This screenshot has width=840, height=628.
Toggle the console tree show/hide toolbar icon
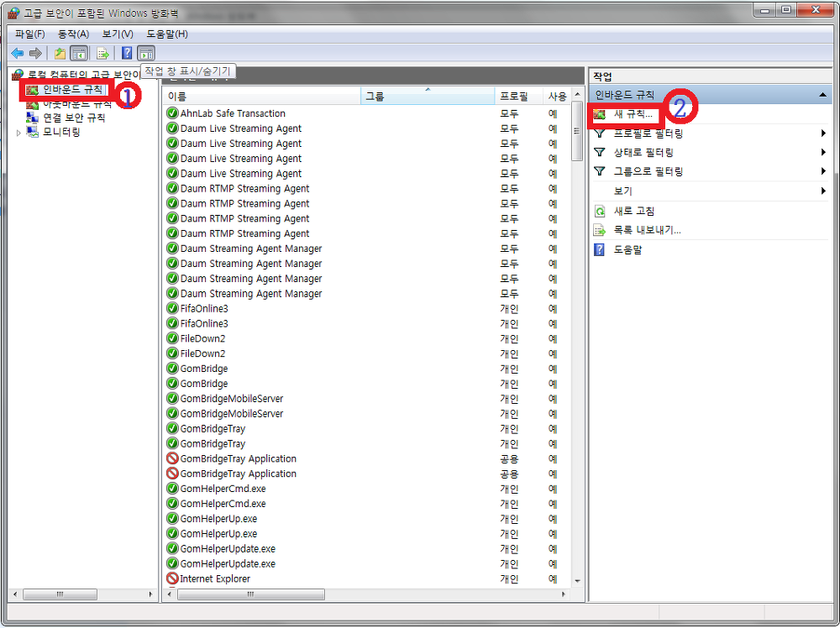tap(79, 53)
